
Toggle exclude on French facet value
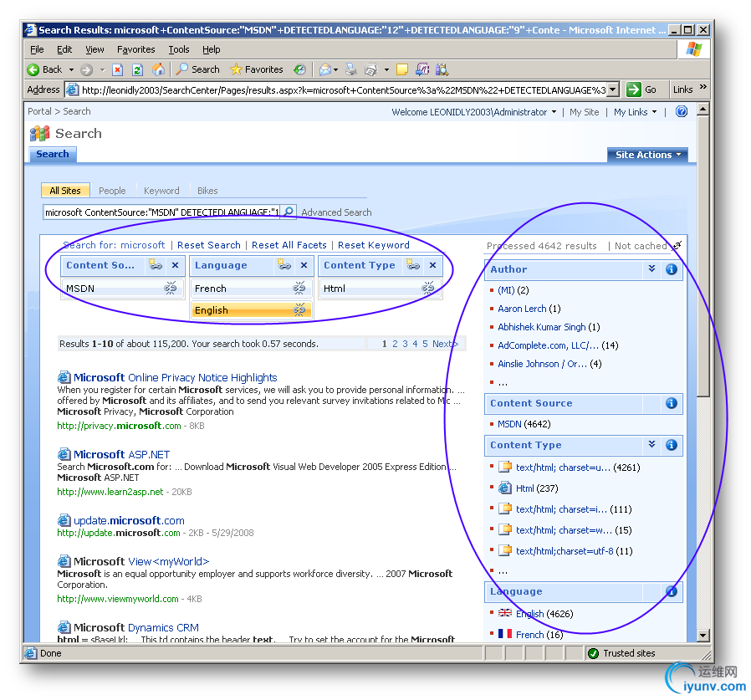299,288
